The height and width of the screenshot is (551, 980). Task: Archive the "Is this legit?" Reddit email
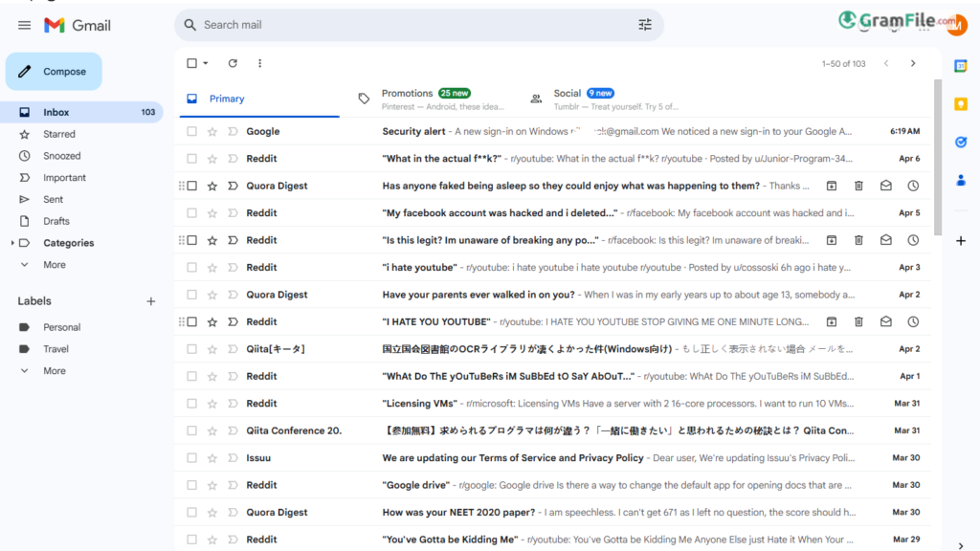click(832, 240)
